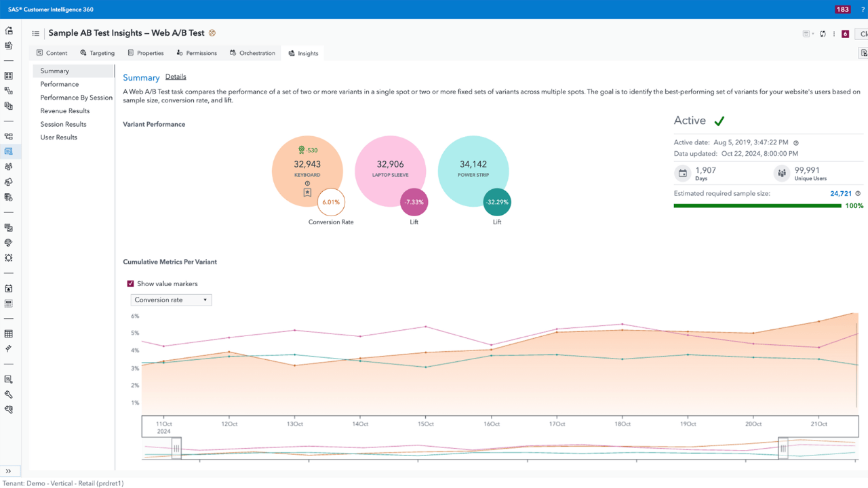Select Revenue Results in the insights list
Image resolution: width=868 pixels, height=488 pixels.
(65, 110)
